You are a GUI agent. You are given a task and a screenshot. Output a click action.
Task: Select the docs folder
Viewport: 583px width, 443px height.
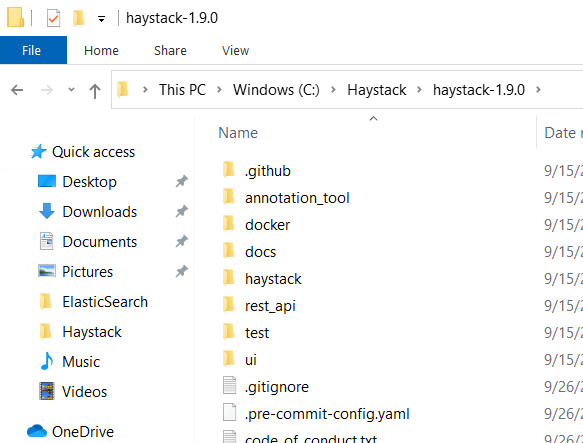260,252
